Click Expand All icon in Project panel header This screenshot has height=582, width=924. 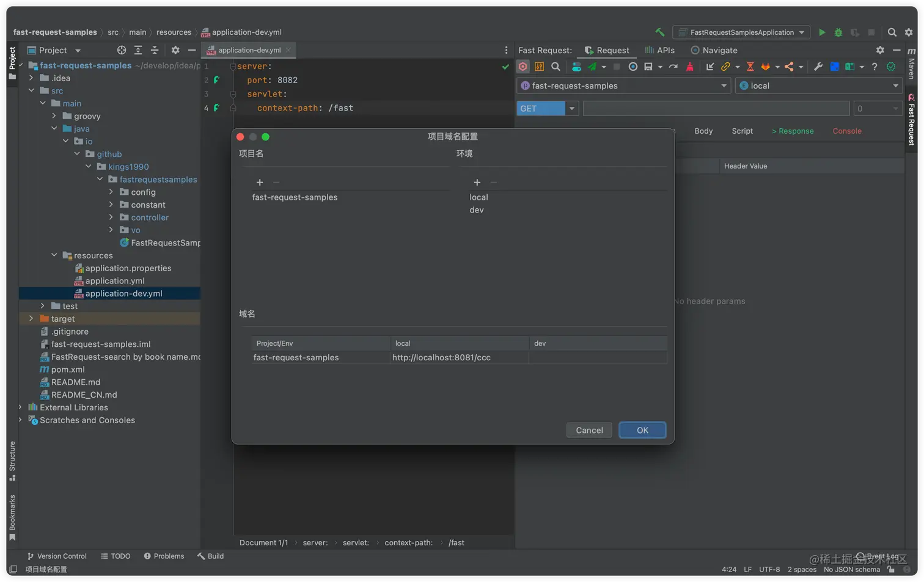tap(138, 50)
